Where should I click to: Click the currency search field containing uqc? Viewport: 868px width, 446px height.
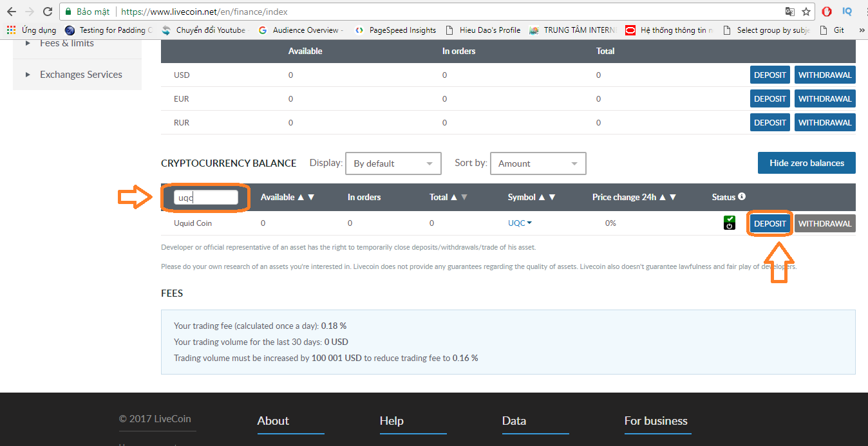(x=205, y=198)
